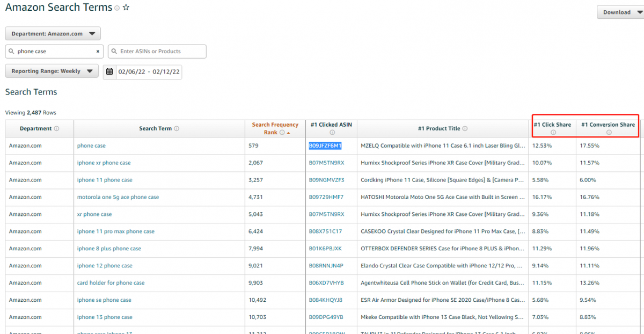Image resolution: width=644 pixels, height=334 pixels.
Task: Click the favorite star icon beside the title
Action: click(126, 8)
